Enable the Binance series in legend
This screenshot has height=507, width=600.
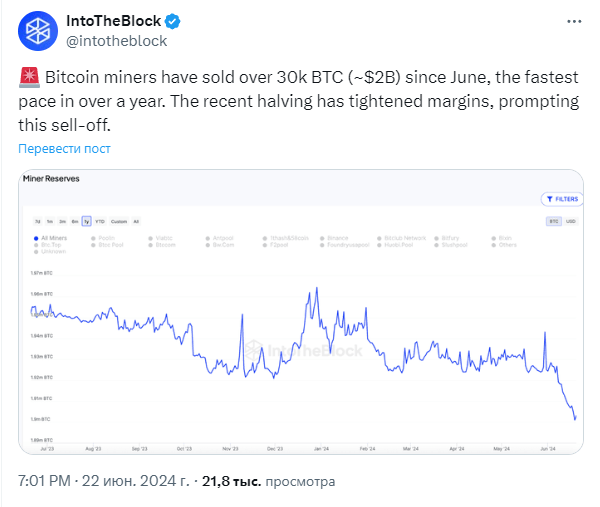[334, 238]
